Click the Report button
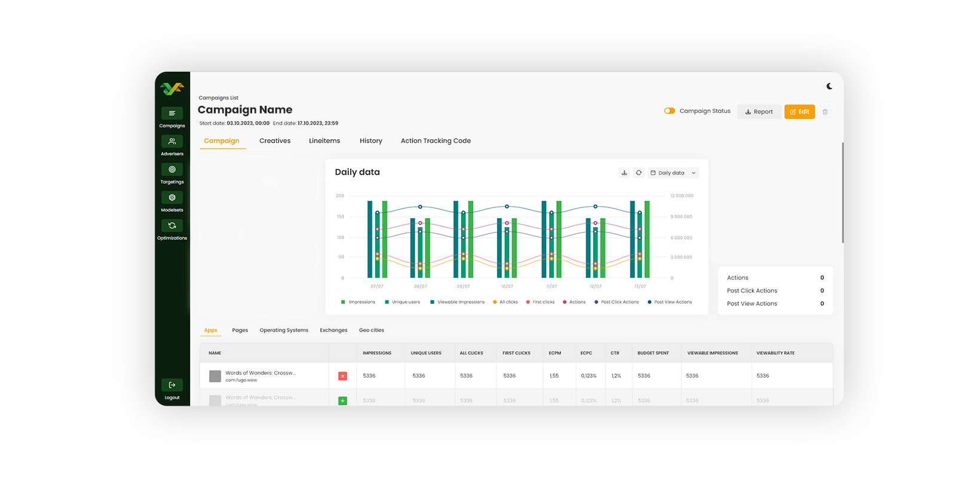980x484 pixels. 759,112
